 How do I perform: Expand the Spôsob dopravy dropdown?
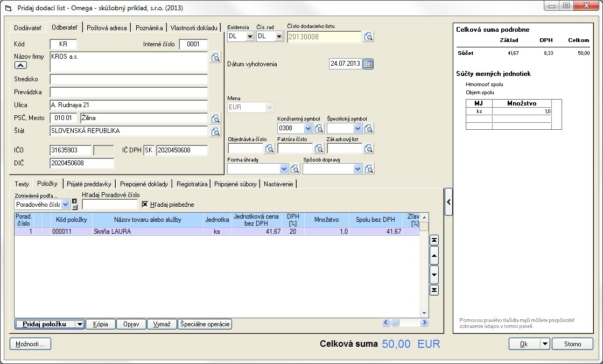[x=357, y=169]
